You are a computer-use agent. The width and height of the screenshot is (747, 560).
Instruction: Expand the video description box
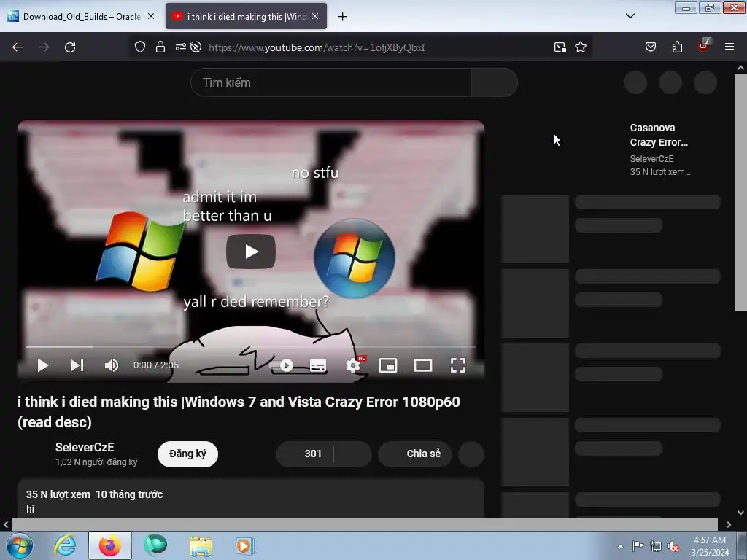251,499
